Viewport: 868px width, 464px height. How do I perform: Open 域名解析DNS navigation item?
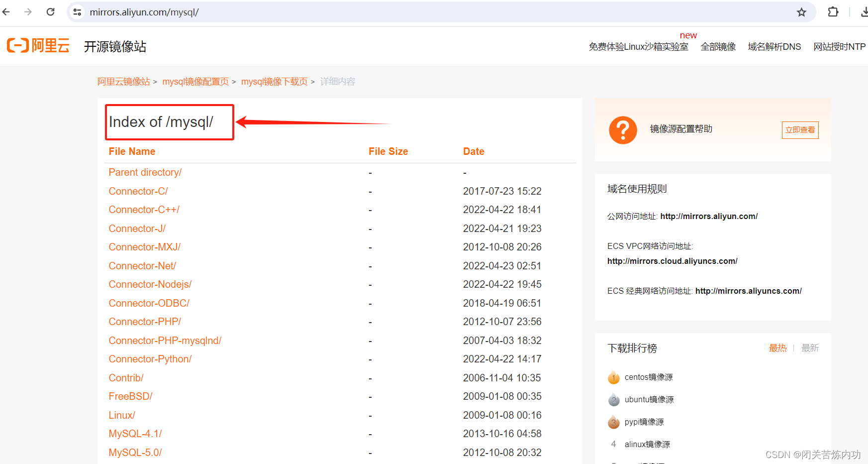tap(774, 47)
